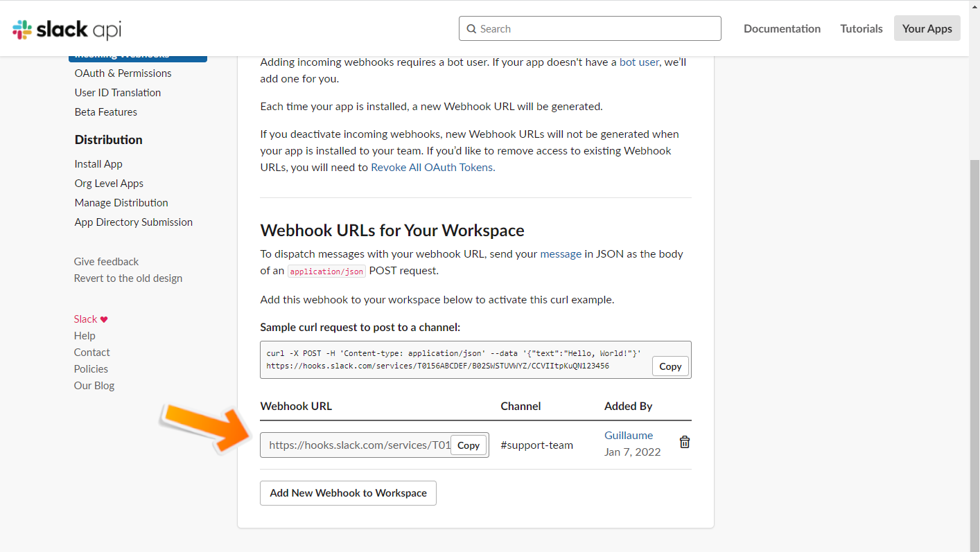Open Tutorials in top navigation
Image resolution: width=980 pixels, height=552 pixels.
click(x=861, y=28)
